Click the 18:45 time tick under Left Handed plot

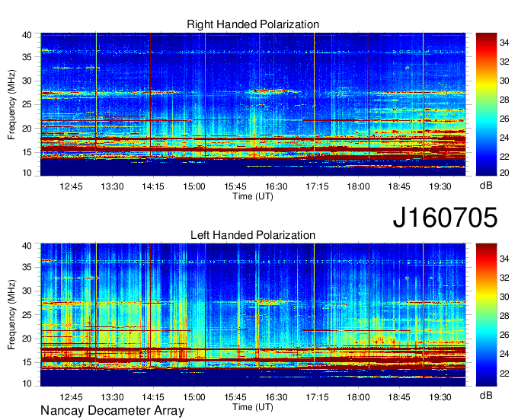coord(399,397)
